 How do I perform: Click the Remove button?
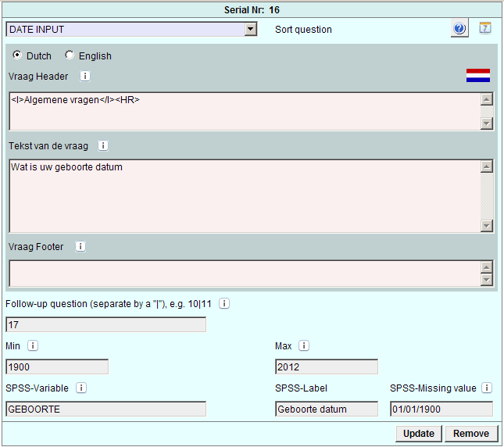[471, 434]
